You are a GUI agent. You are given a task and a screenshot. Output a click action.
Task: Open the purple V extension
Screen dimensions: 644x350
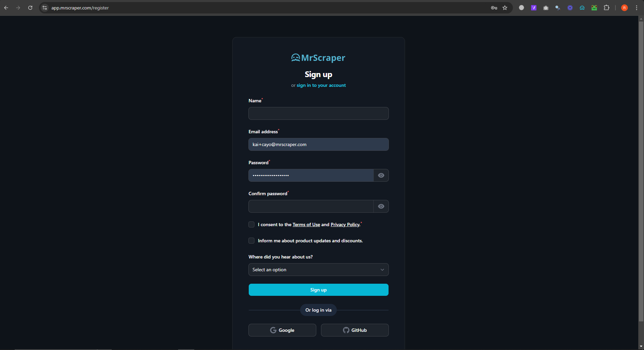[533, 8]
